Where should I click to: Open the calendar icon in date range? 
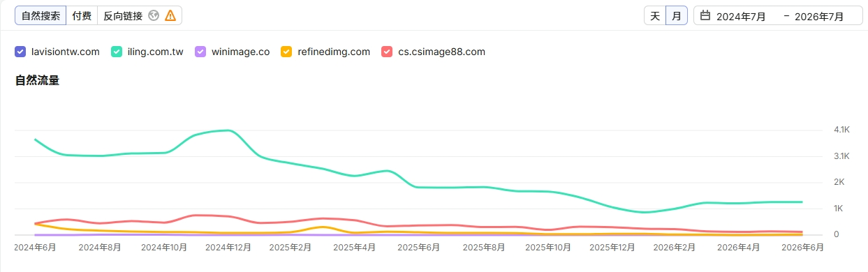pyautogui.click(x=705, y=15)
